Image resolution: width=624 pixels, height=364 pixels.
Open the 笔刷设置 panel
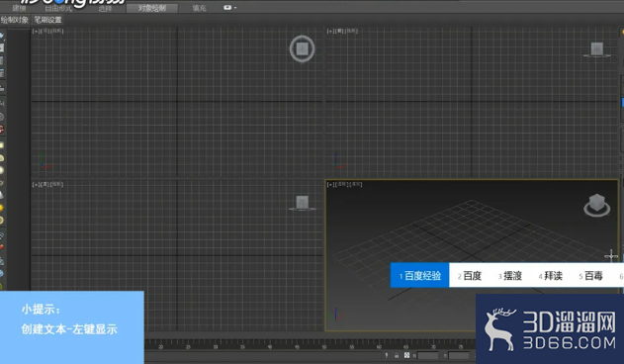click(x=47, y=20)
